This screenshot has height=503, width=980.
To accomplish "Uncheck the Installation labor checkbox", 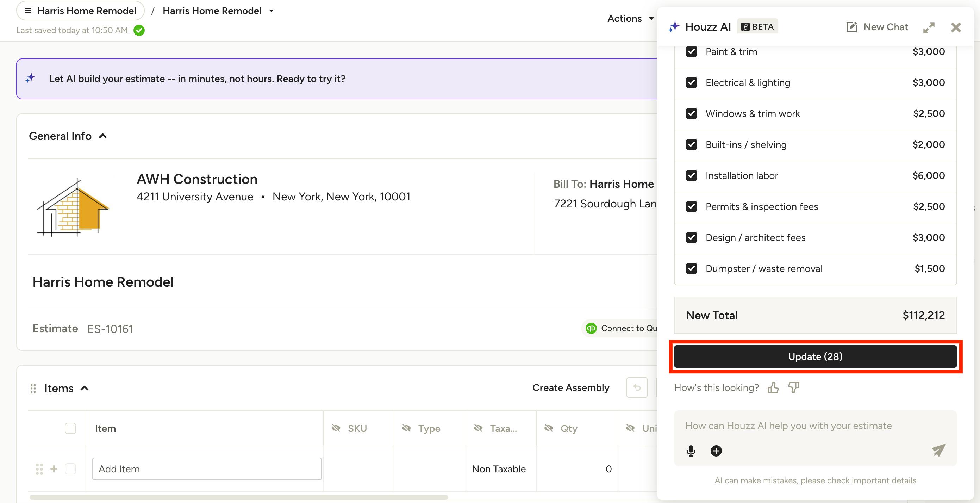I will tap(691, 175).
